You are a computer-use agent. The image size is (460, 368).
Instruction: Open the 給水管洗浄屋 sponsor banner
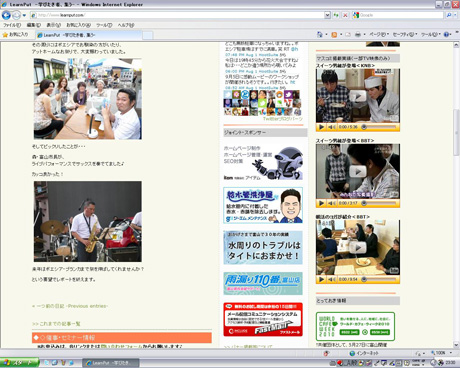(263, 205)
